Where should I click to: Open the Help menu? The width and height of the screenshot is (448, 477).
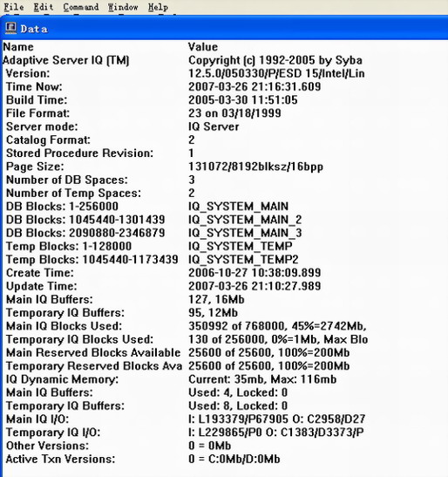(x=158, y=7)
